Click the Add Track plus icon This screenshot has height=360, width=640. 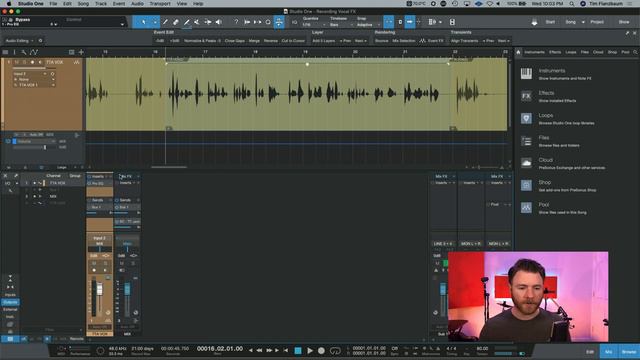(81, 52)
